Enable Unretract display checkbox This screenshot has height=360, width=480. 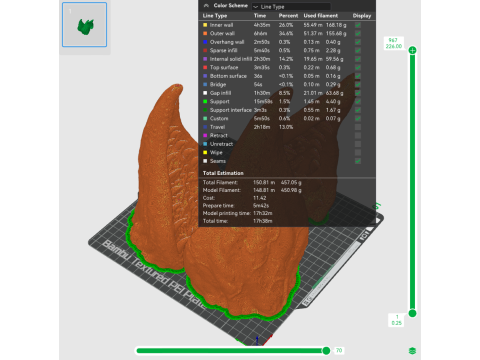coord(358,144)
